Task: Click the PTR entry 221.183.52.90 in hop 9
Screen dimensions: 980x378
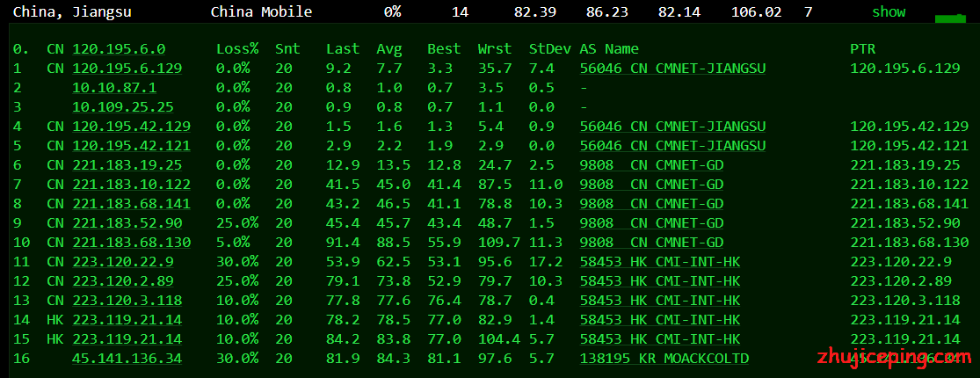Action: click(x=905, y=223)
